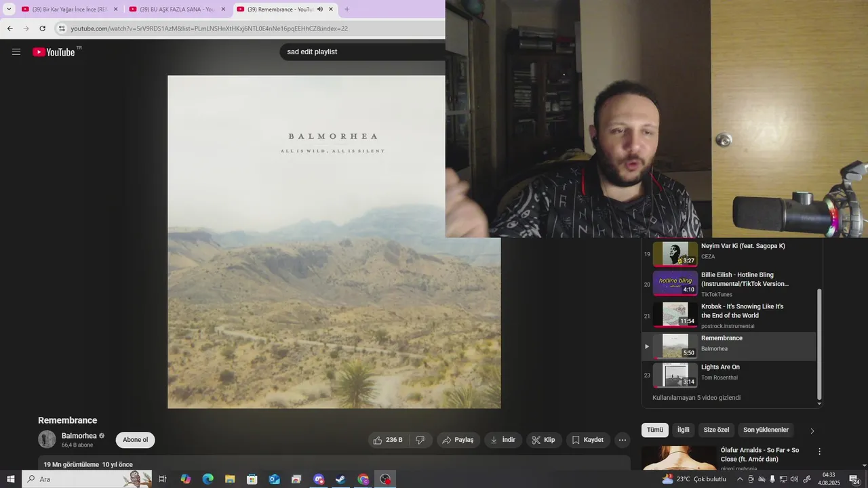Open Outlook from the taskbar
The width and height of the screenshot is (868, 488).
274,479
